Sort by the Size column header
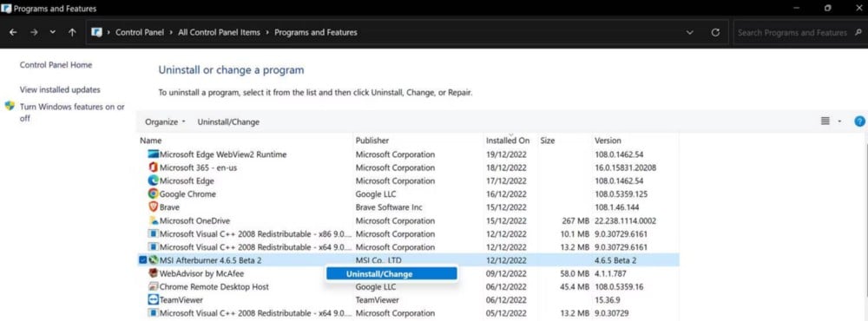This screenshot has height=321, width=868. pos(547,141)
